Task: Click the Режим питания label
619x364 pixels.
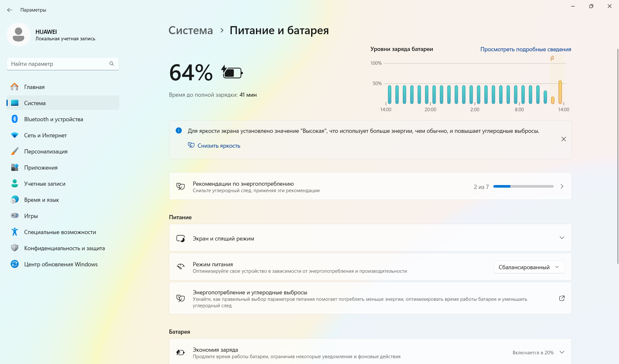Action: point(213,264)
